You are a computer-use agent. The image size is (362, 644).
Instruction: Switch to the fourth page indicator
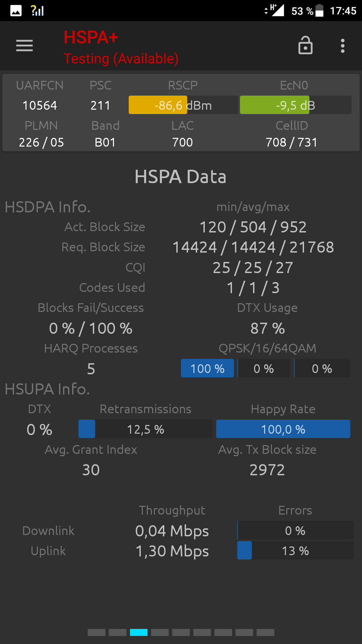160,632
